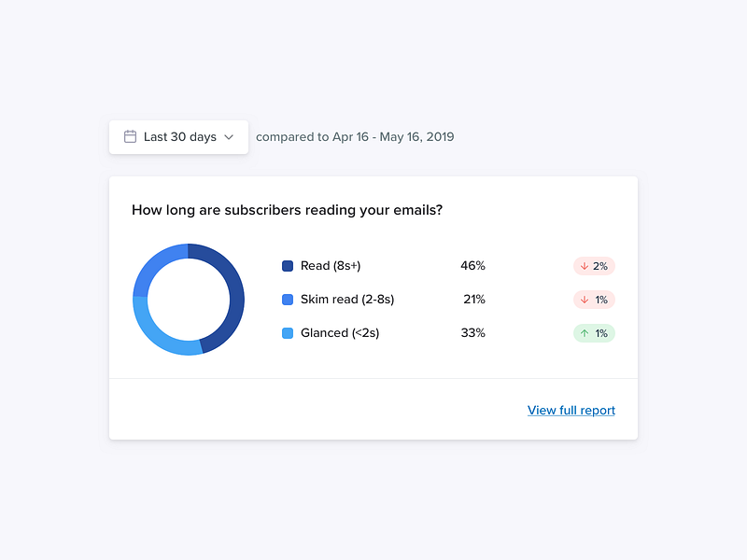Viewport: 747px width, 560px height.
Task: Click the blue Skim read legend square
Action: (287, 300)
